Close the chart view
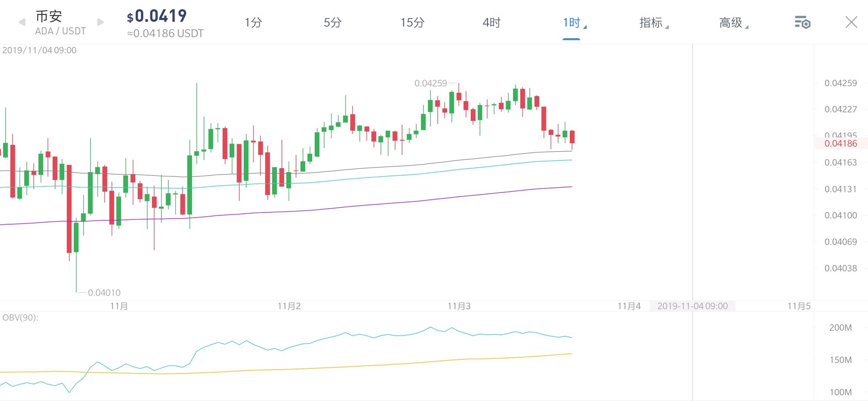 pos(851,22)
